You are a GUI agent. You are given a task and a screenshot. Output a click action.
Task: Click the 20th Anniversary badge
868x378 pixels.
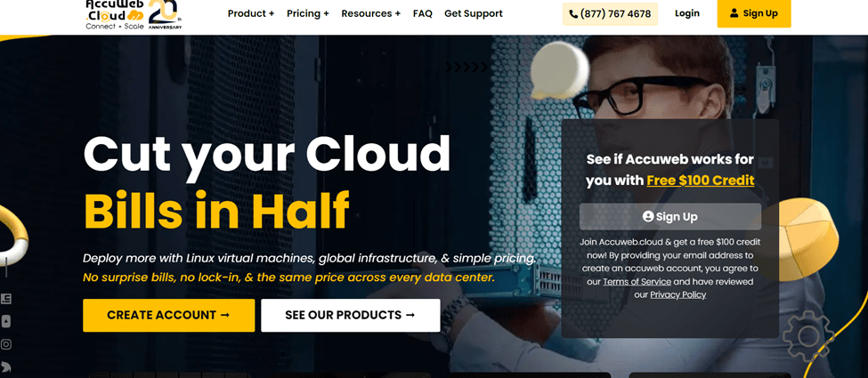(165, 14)
